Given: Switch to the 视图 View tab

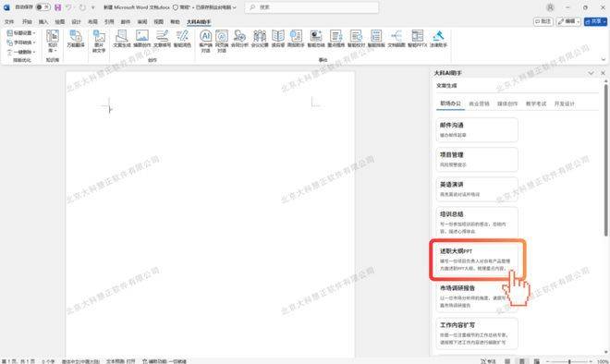Looking at the screenshot, I should click(x=159, y=22).
